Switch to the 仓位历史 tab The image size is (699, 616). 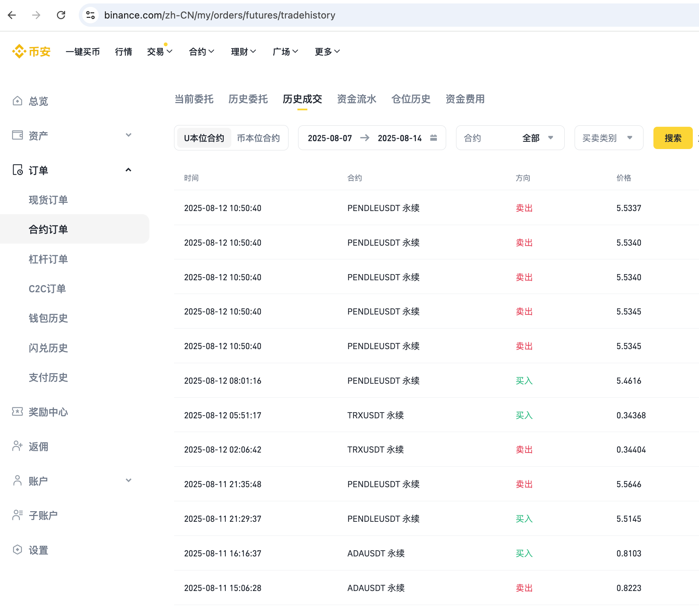411,99
